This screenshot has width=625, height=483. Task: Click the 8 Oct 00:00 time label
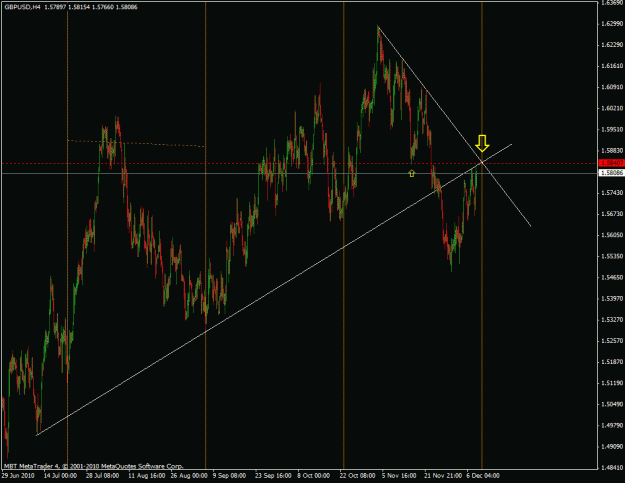coord(313,475)
